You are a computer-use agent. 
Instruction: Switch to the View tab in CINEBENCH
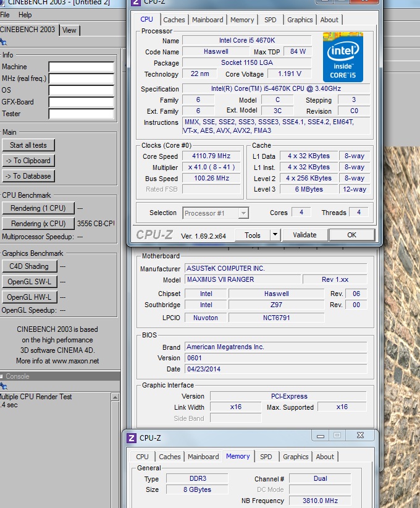[x=69, y=30]
